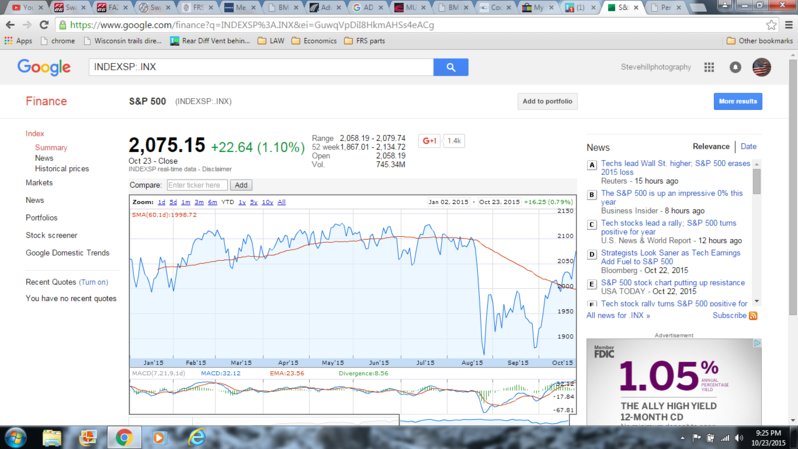
Task: Click the Add to portfolio button
Action: pyautogui.click(x=547, y=101)
